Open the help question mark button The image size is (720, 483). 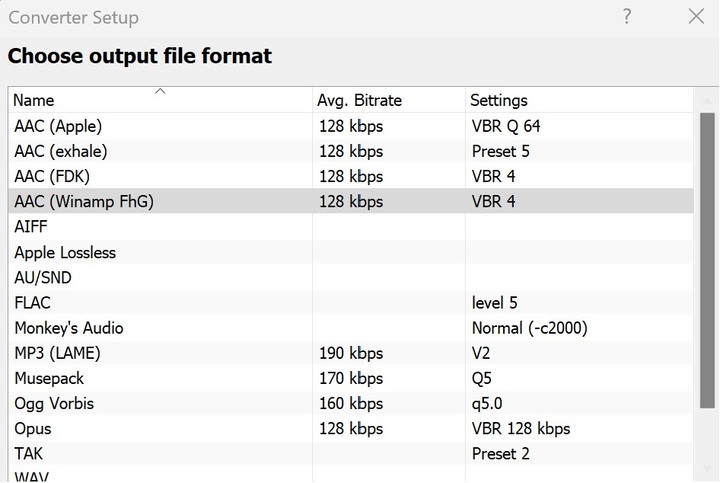pyautogui.click(x=627, y=17)
